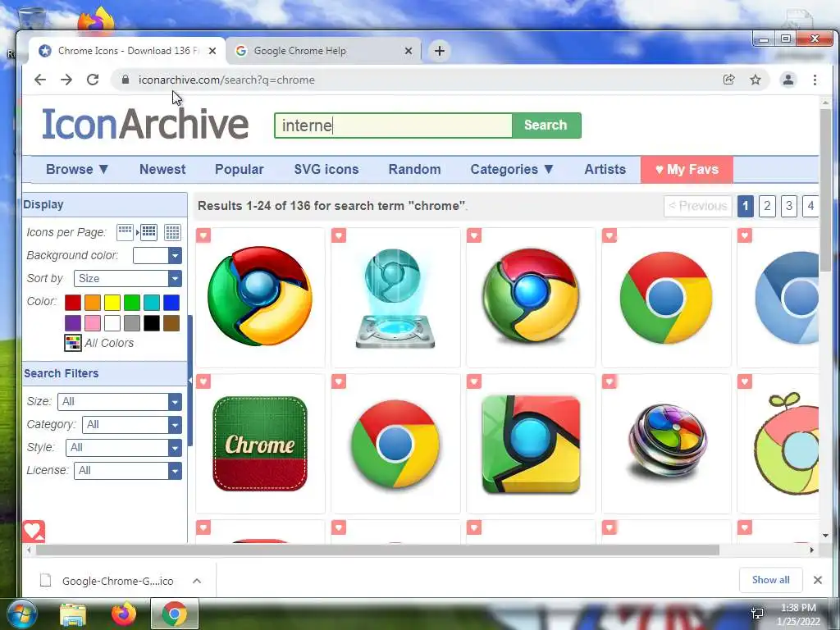Open SVG icons section

coord(326,169)
